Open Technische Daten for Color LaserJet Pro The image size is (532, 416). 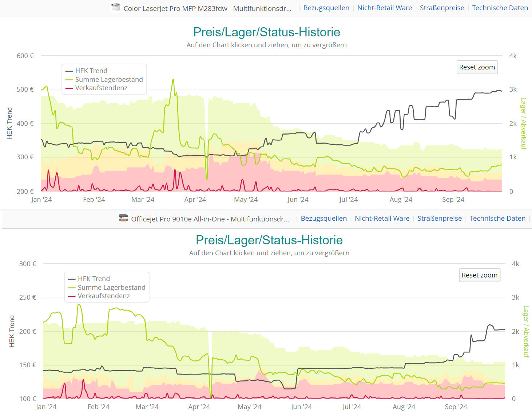pyautogui.click(x=500, y=8)
